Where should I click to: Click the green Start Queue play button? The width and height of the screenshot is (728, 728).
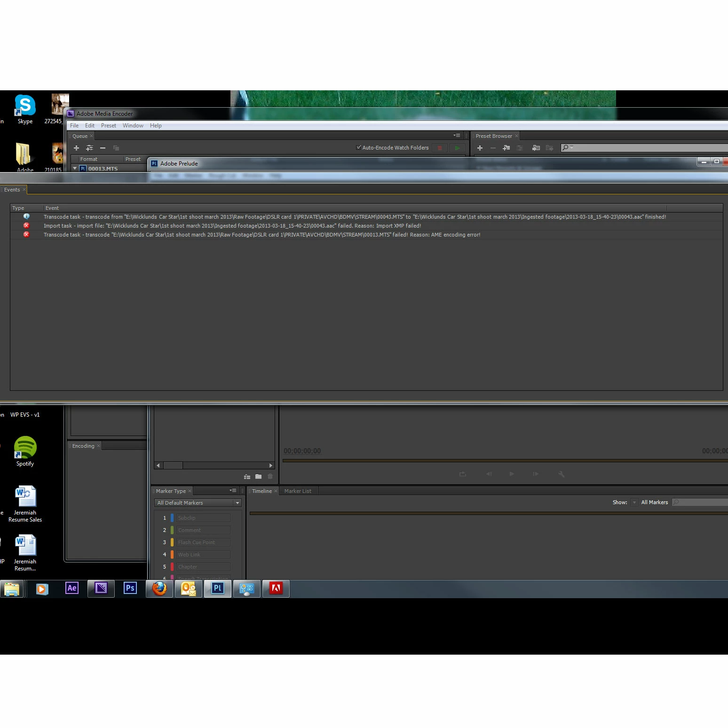click(457, 148)
